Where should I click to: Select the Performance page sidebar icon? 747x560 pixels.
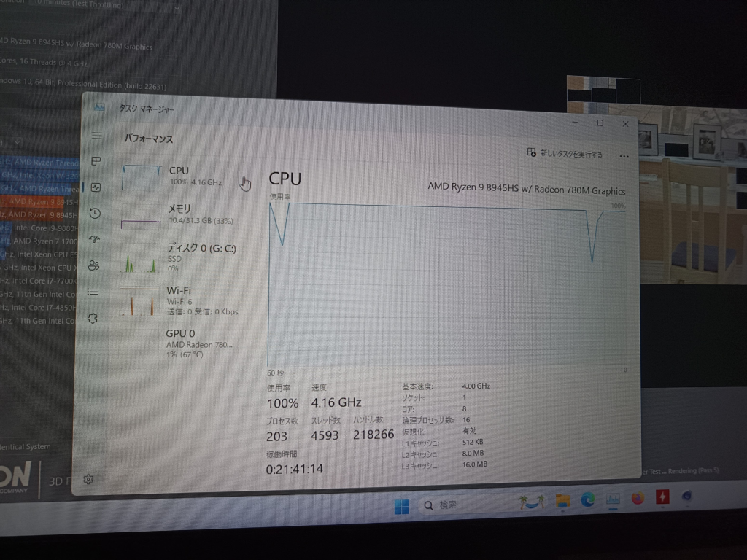95,187
